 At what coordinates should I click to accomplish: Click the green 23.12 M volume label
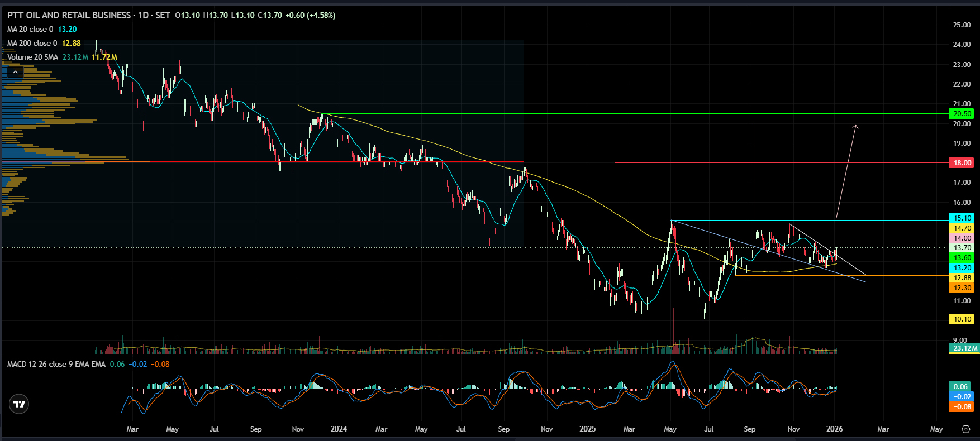click(x=964, y=348)
